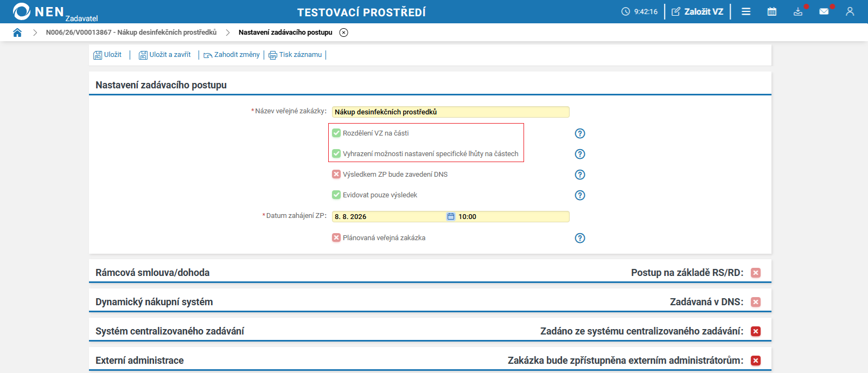Click Uložit in the toolbar
The height and width of the screenshot is (373, 868).
pyautogui.click(x=107, y=55)
